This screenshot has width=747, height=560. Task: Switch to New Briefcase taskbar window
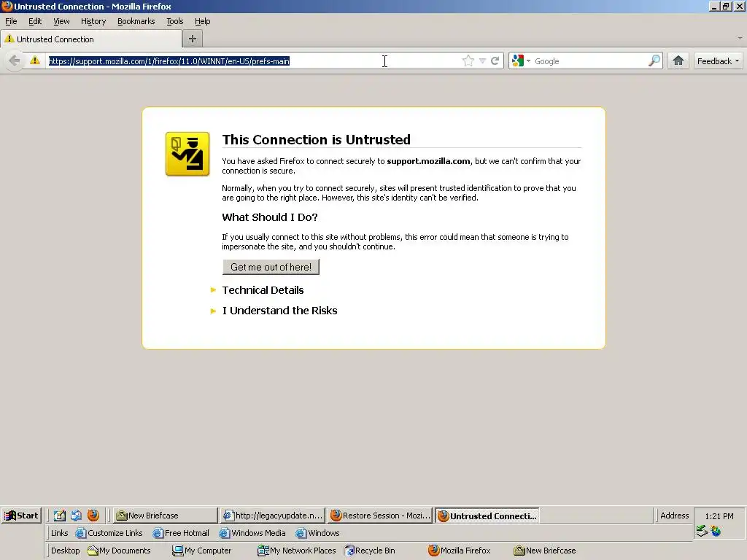point(166,516)
